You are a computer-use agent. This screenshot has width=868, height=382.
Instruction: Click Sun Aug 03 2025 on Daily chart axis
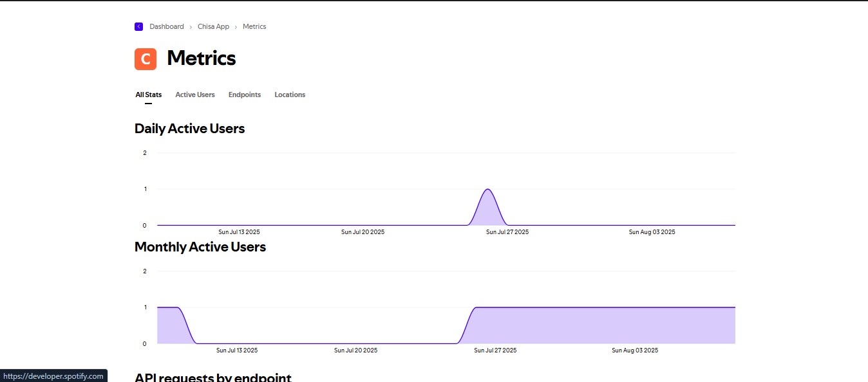pyautogui.click(x=652, y=232)
